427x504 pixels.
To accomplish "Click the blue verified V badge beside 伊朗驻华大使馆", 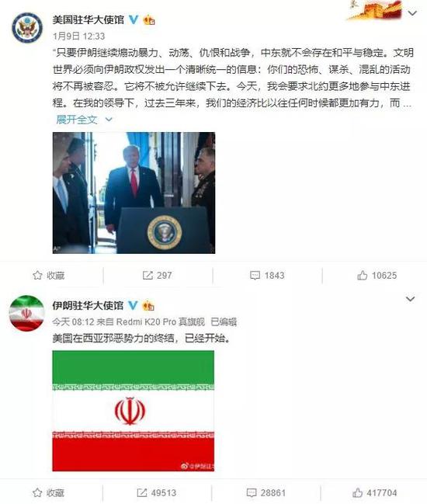I will pyautogui.click(x=133, y=305).
